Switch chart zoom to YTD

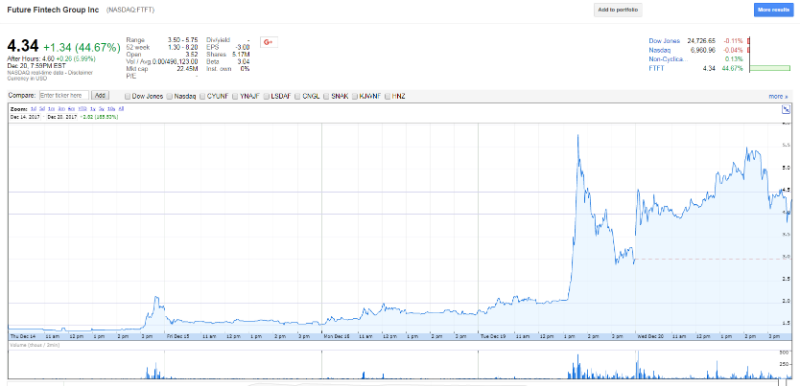[82, 109]
